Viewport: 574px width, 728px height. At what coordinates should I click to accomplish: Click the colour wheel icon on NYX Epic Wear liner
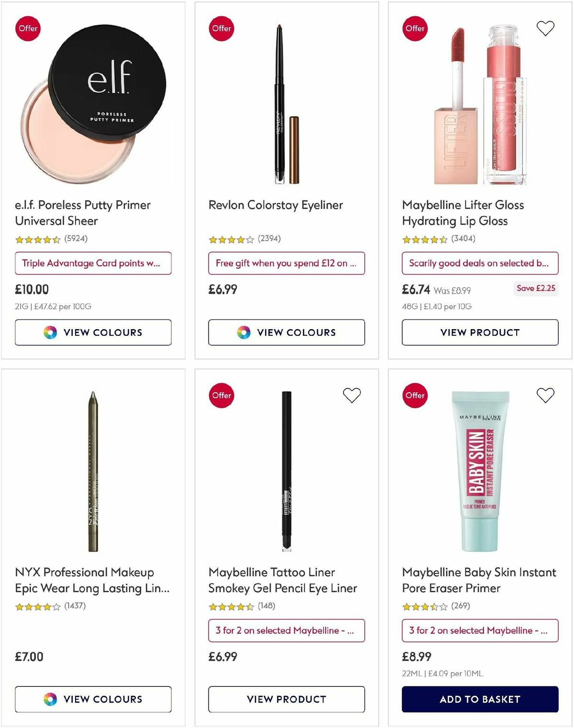point(50,699)
